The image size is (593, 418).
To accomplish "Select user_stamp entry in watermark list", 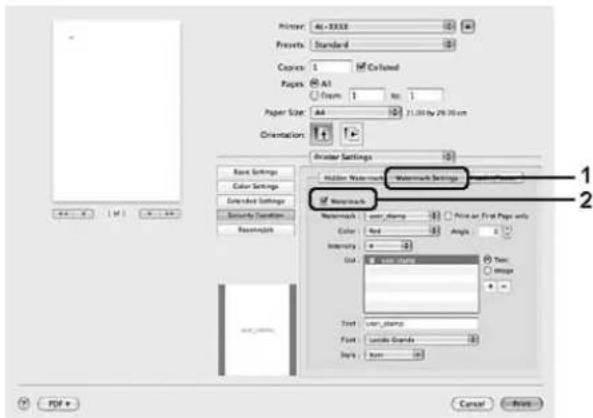I will tap(421, 261).
